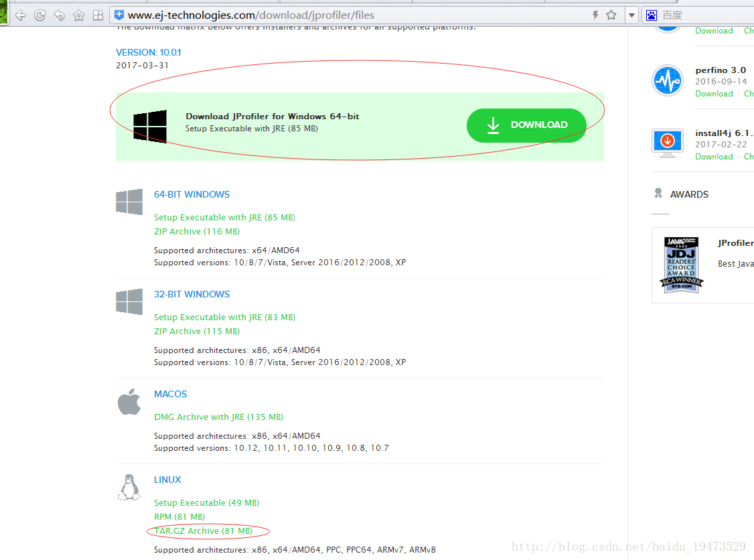The image size is (754, 560).
Task: Click the black Windows logo in banner
Action: tap(150, 127)
